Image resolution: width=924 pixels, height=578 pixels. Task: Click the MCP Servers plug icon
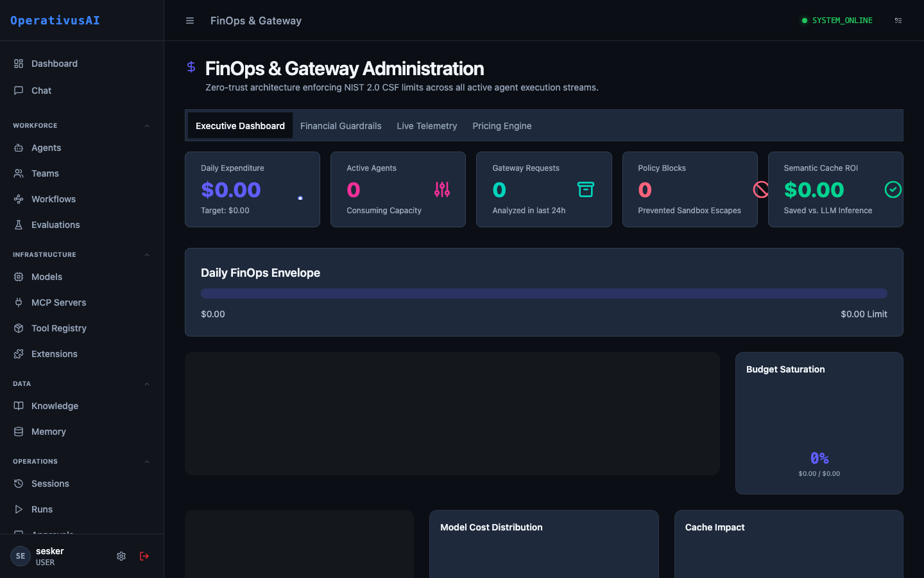pyautogui.click(x=19, y=302)
